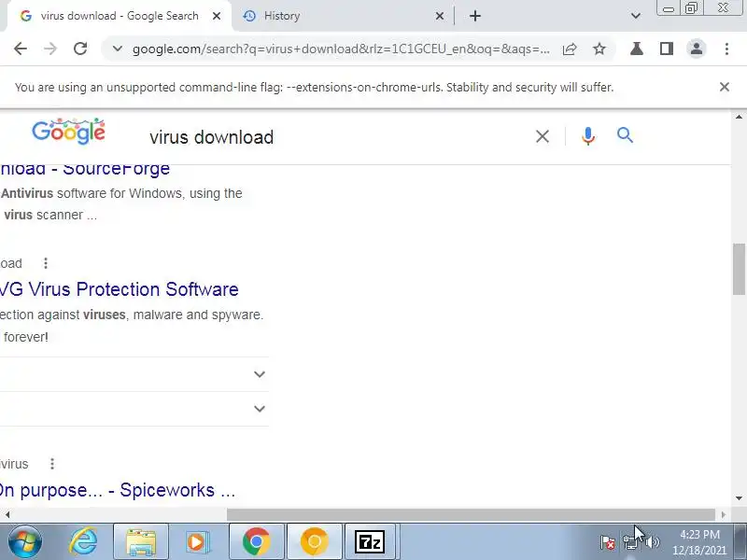Click the scroll down arrow

click(739, 498)
